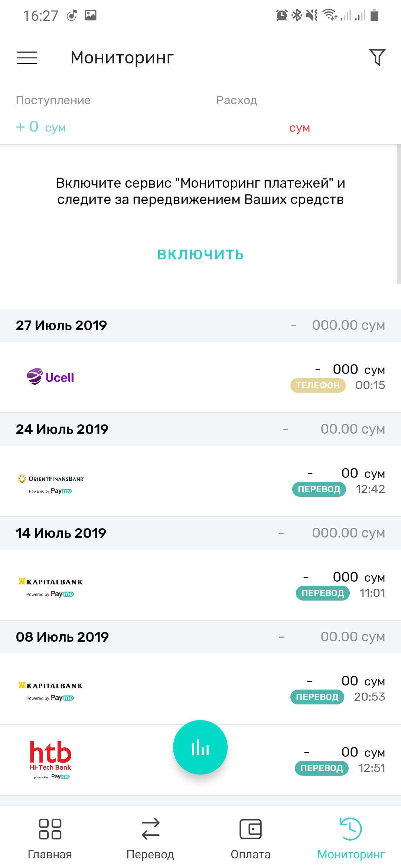Viewport: 401px width, 868px height.
Task: Open the filter funnel icon
Action: pos(377,57)
